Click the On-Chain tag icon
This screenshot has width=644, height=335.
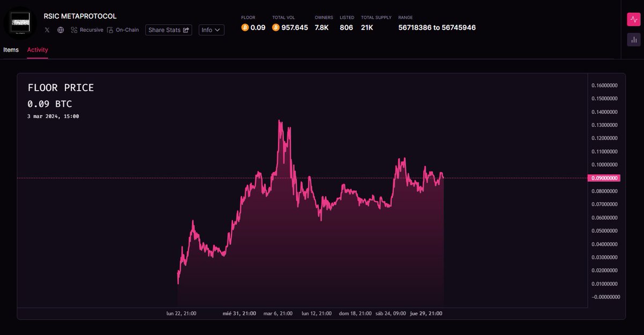click(110, 30)
